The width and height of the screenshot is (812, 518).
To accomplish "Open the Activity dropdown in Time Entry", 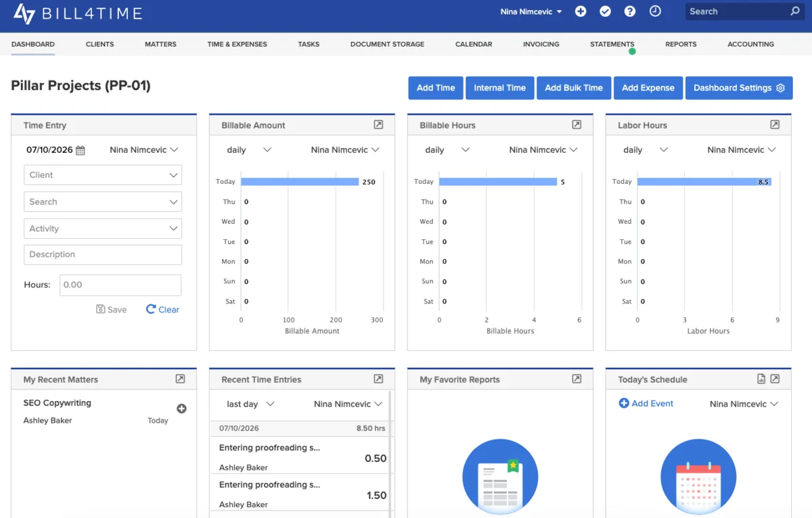I will point(103,229).
